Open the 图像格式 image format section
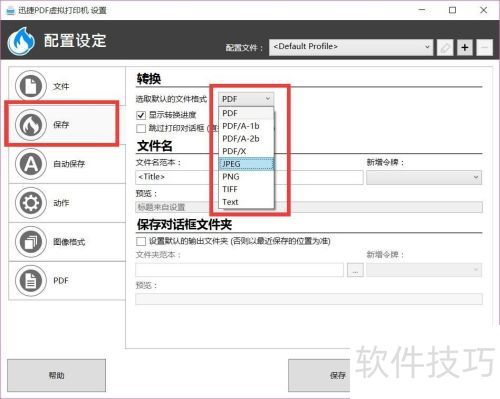Screen dimensions: 500x399 tap(67, 242)
